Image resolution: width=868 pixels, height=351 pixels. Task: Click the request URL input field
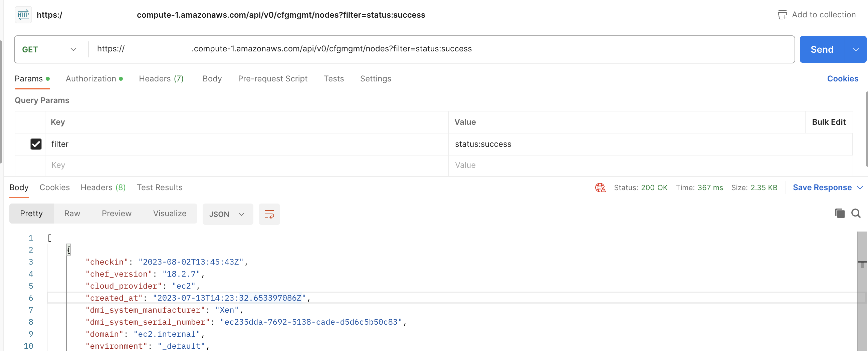441,49
